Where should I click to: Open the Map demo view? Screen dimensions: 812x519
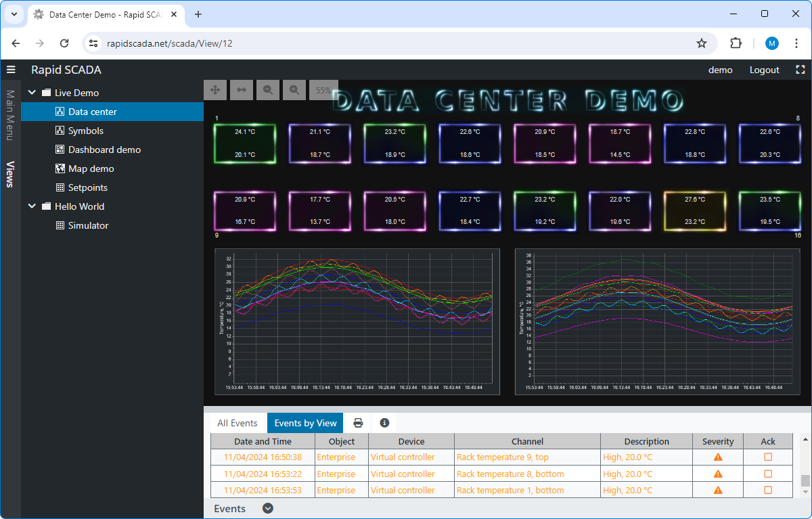[x=112, y=168]
